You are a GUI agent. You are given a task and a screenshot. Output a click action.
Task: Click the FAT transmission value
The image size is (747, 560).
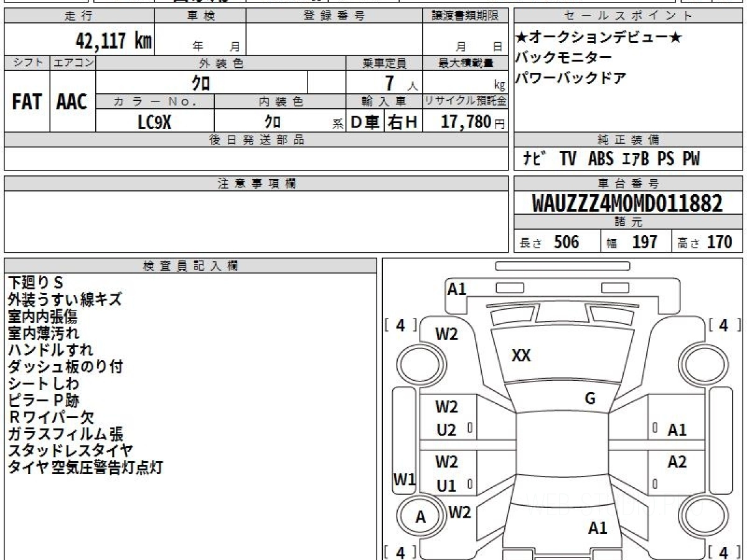[27, 102]
